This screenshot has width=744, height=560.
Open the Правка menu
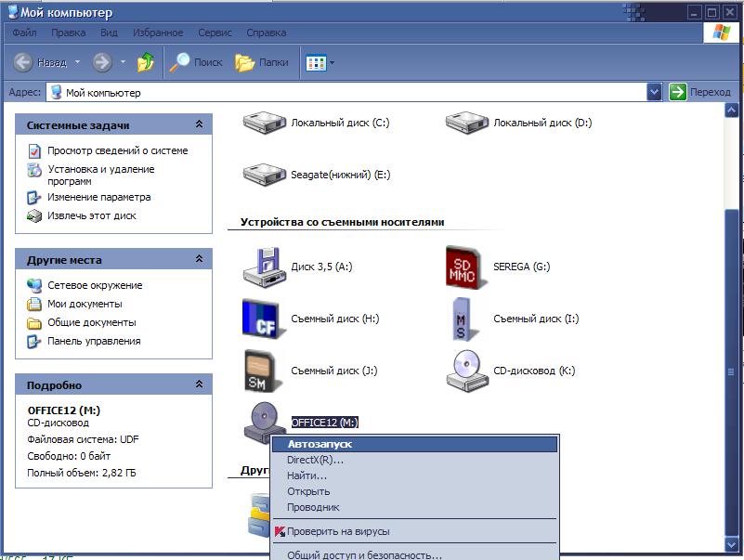click(69, 33)
